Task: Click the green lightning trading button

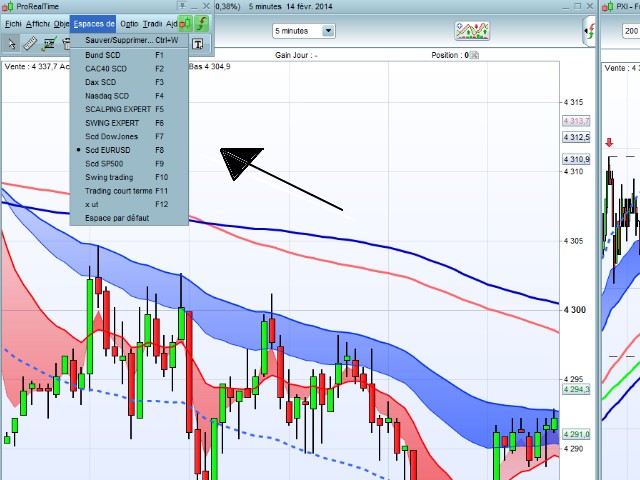Action: click(x=202, y=24)
